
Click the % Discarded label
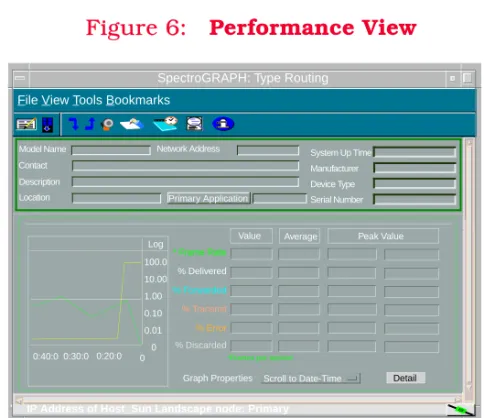coord(201,345)
